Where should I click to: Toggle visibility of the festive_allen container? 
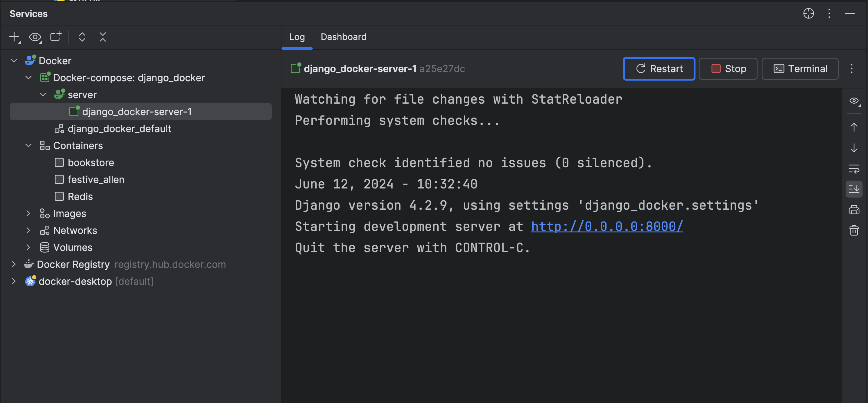pyautogui.click(x=59, y=179)
